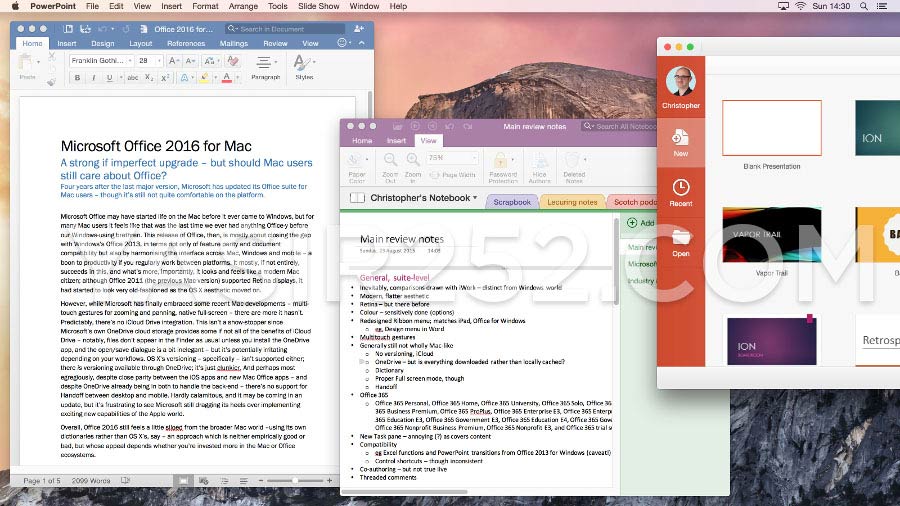The height and width of the screenshot is (506, 900).
Task: Open the Wi-Fi status menu
Action: tap(800, 6)
